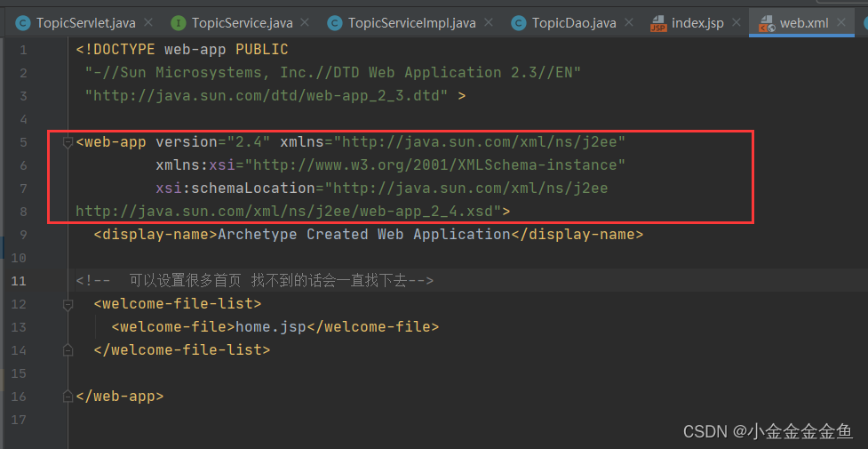The width and height of the screenshot is (868, 449).
Task: Click the TopicDao.java class icon
Action: tap(518, 23)
